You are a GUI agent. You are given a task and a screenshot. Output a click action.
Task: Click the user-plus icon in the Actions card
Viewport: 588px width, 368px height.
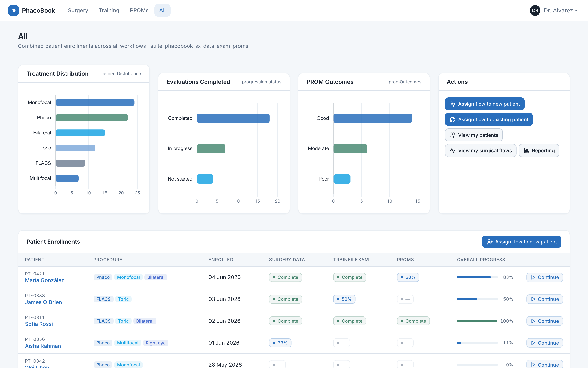click(452, 104)
